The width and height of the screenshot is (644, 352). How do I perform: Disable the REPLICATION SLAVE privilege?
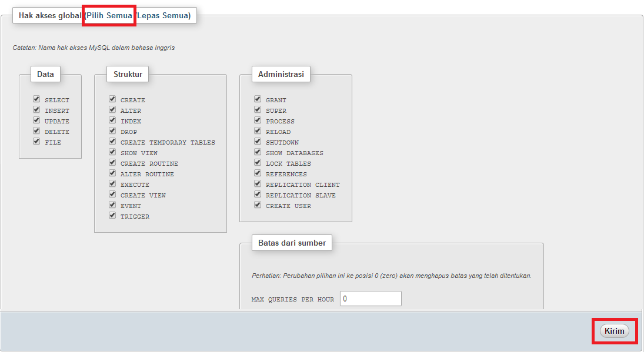[x=258, y=195]
